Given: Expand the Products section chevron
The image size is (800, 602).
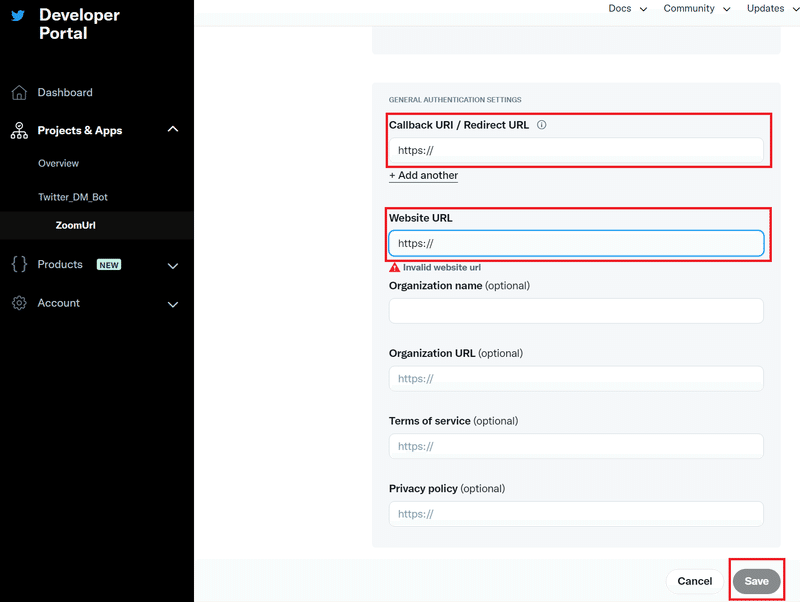Looking at the screenshot, I should pyautogui.click(x=173, y=266).
